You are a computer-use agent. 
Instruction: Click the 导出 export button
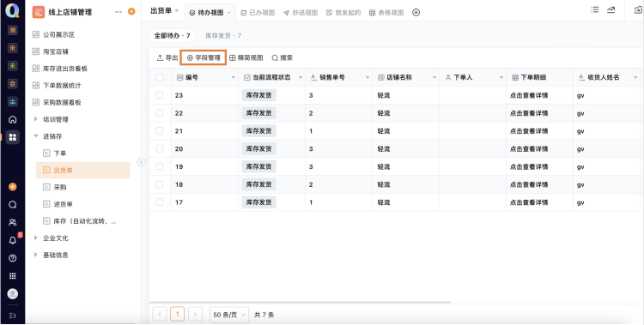point(167,57)
